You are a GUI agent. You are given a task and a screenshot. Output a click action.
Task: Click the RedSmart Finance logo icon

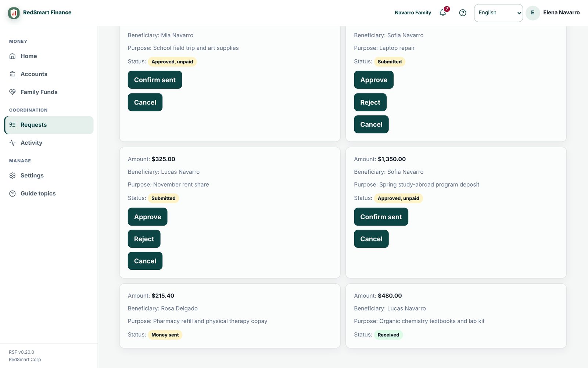coord(14,13)
